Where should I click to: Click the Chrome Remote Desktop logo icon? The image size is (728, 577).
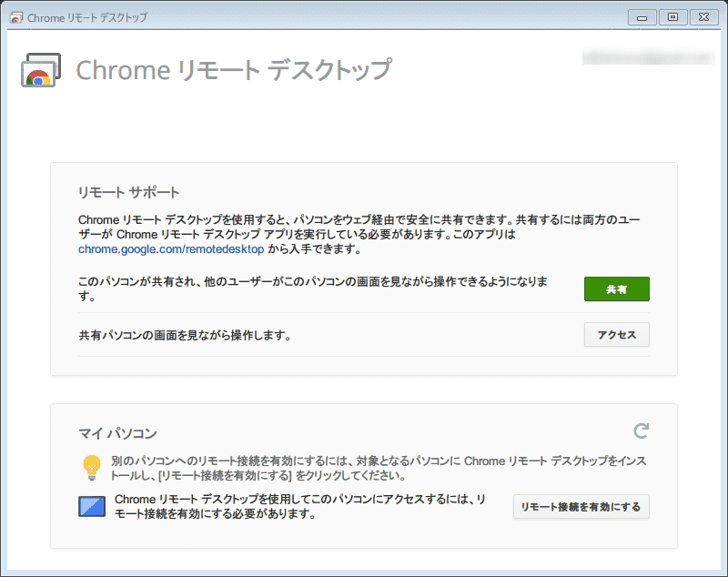40,70
